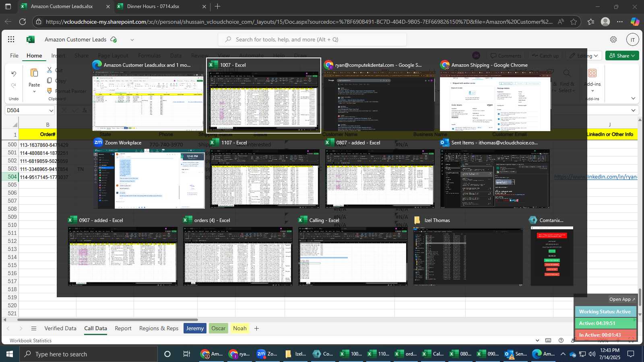
Task: Open Edge settings and more menu
Action: tap(620, 22)
